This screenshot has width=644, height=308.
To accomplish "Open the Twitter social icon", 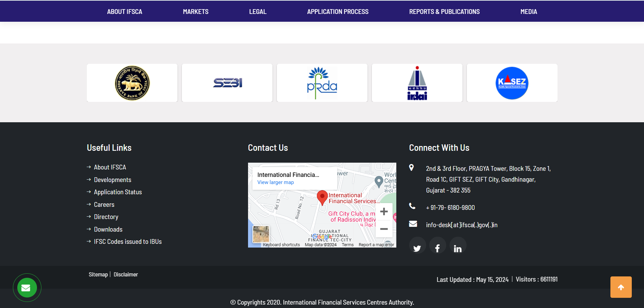I will point(417,246).
